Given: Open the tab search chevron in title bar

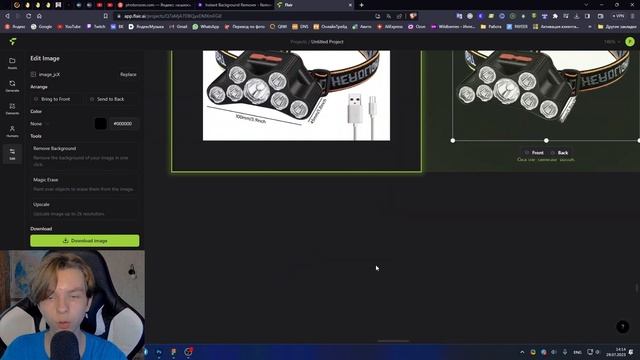Looking at the screenshot, I should click(x=587, y=5).
